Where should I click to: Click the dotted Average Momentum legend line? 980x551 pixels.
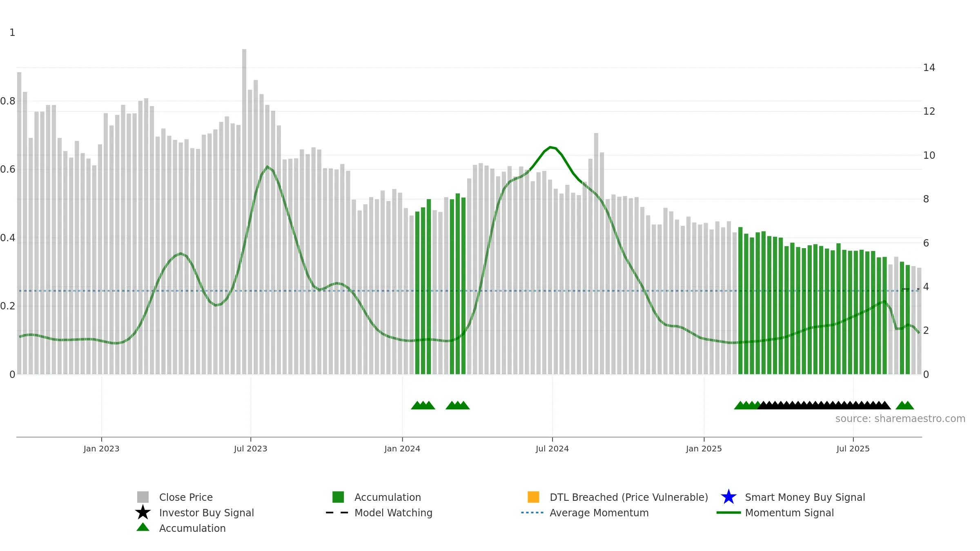click(532, 513)
